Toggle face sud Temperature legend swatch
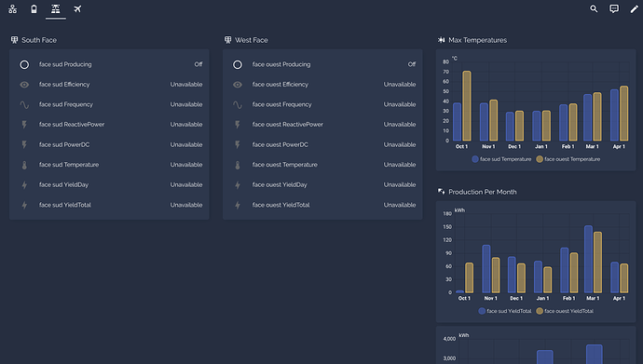643x364 pixels. point(475,159)
